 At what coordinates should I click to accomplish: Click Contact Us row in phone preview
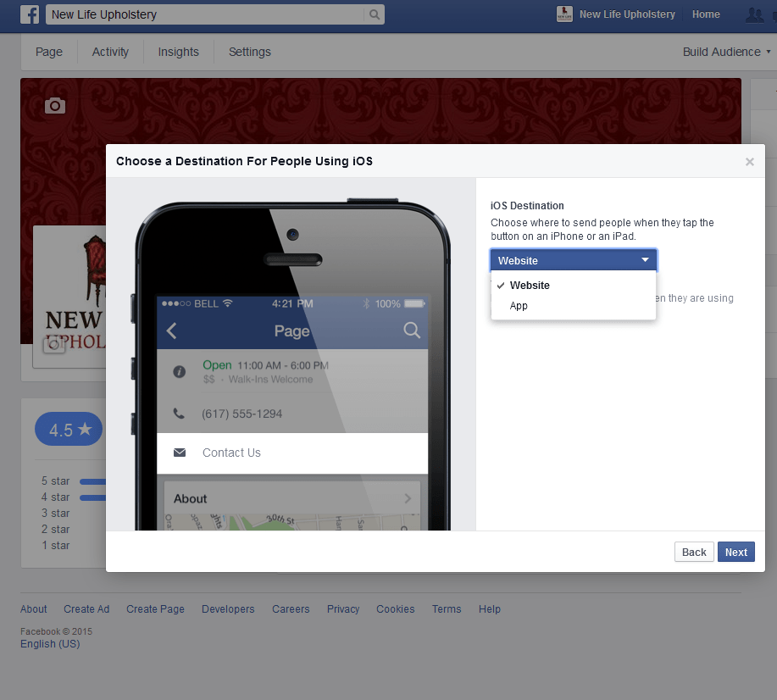[292, 453]
